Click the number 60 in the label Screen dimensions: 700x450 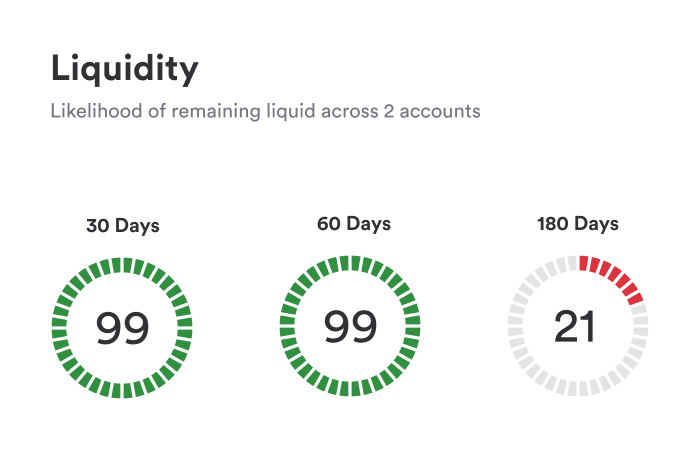(329, 223)
